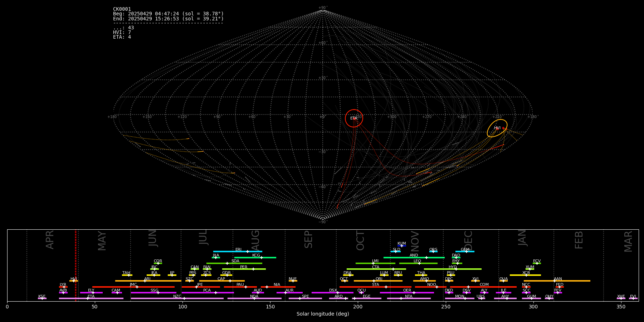644x322 pixels.
Task: Click the red ETA radiant circle on sky map
Action: [354, 118]
